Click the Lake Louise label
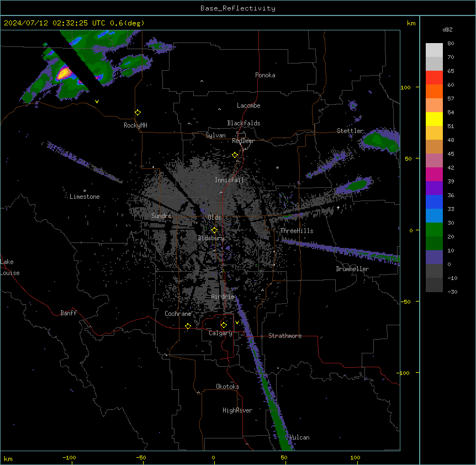476x465 pixels. click(x=10, y=267)
